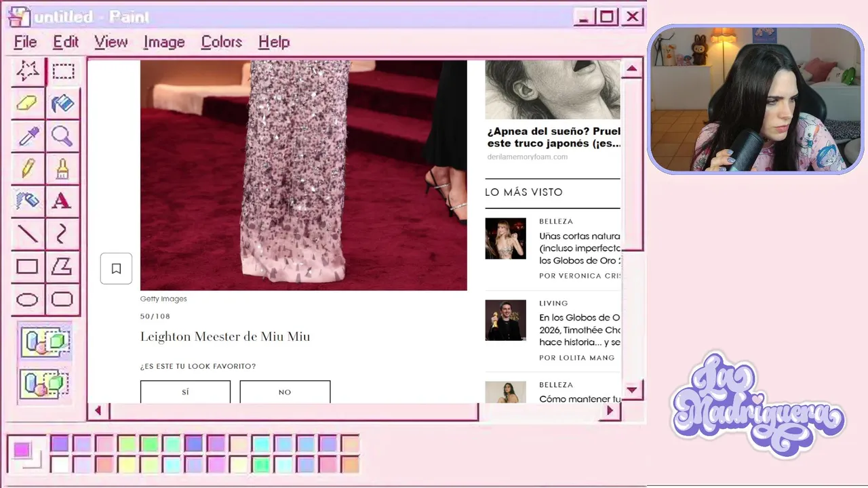Open the man holding trophy thumbnail
868x488 pixels.
click(x=505, y=320)
